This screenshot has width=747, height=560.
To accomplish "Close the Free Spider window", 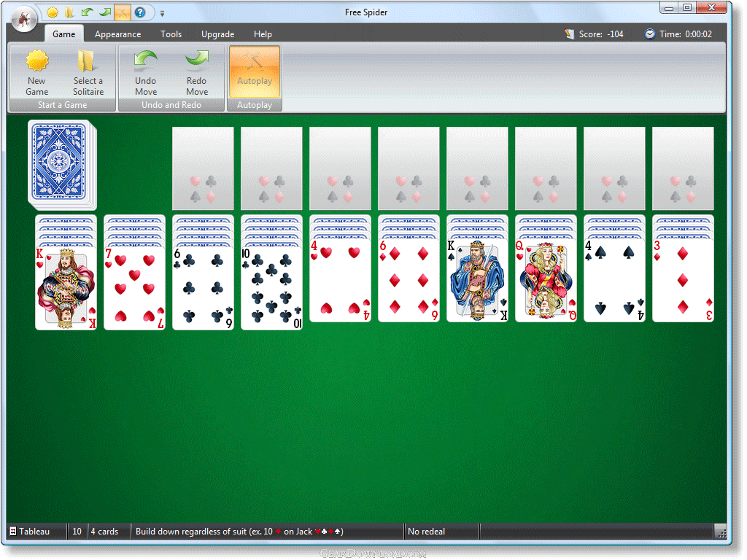I will 712,8.
